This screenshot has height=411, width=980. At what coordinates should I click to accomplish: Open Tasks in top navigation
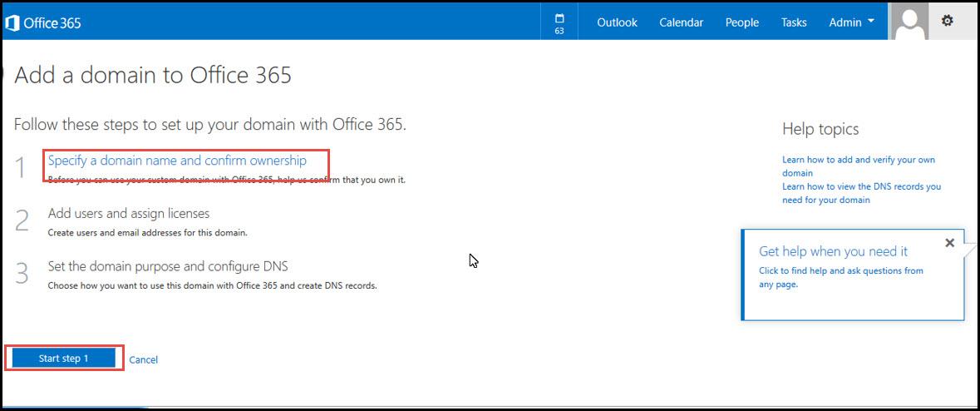tap(794, 22)
